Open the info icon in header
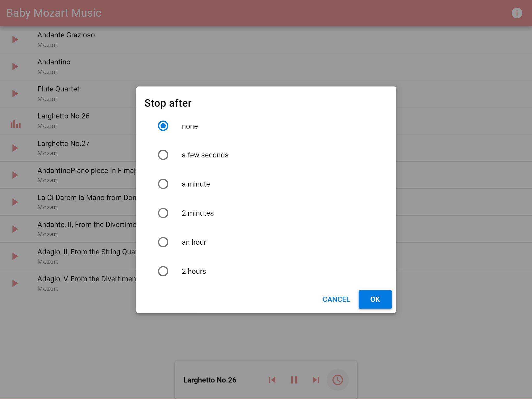 517,13
